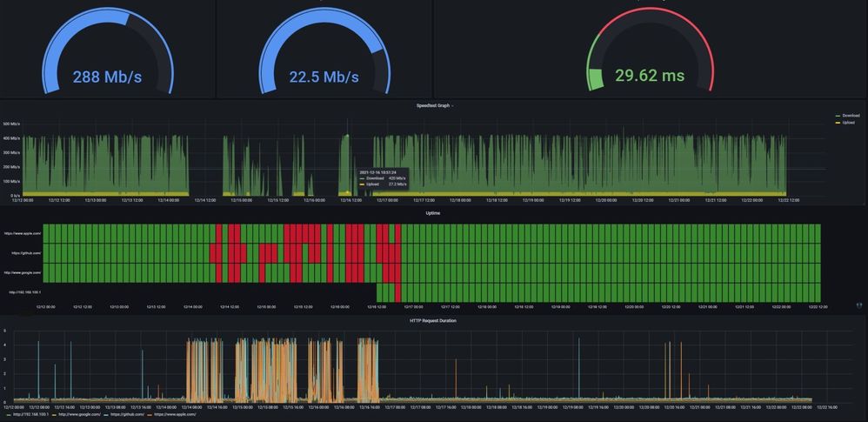Viewport: 868px width, 422px height.
Task: Toggle the https://github.com/ legend series
Action: click(124, 414)
